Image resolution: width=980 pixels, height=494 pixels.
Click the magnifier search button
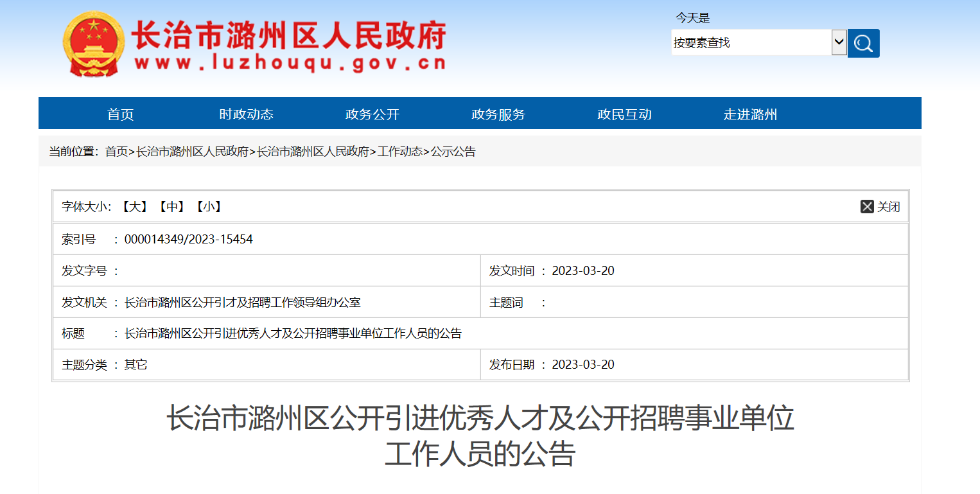(864, 43)
